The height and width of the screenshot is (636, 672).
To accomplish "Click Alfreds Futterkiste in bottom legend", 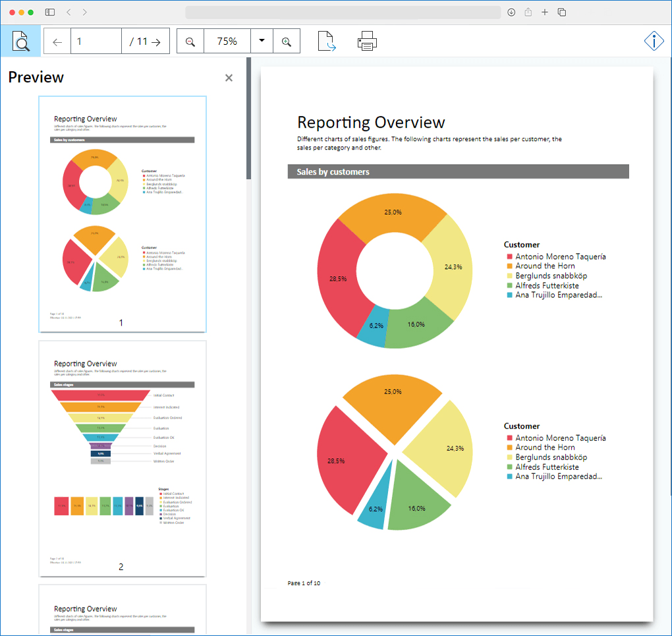I will (547, 467).
